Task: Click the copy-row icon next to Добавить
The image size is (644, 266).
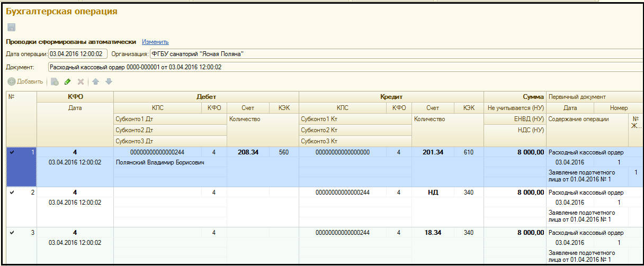Action: click(x=55, y=81)
